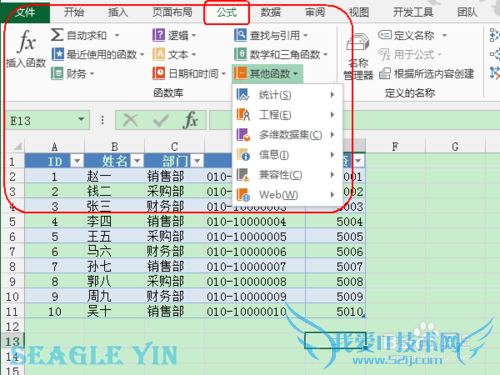
Task: Click the 其他函数 book icon
Action: tap(240, 73)
